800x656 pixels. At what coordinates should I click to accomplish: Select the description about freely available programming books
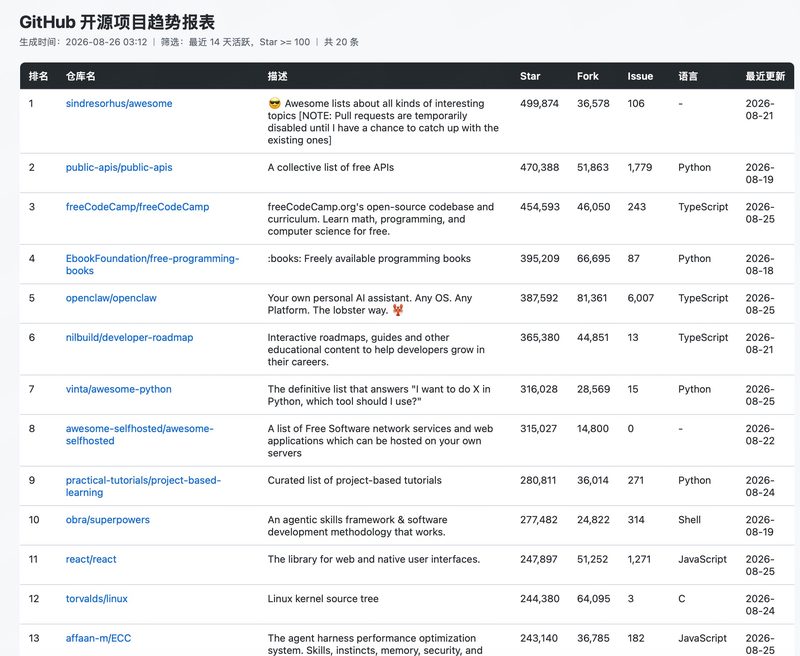pos(369,259)
